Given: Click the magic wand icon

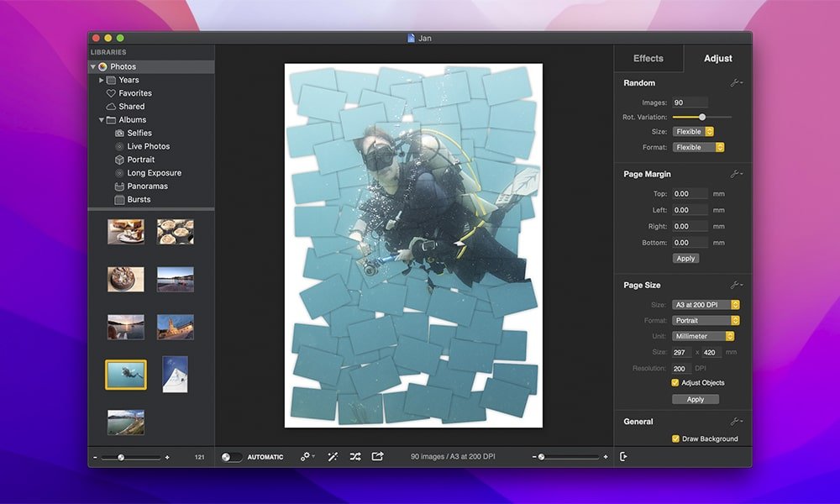Looking at the screenshot, I should pos(333,456).
